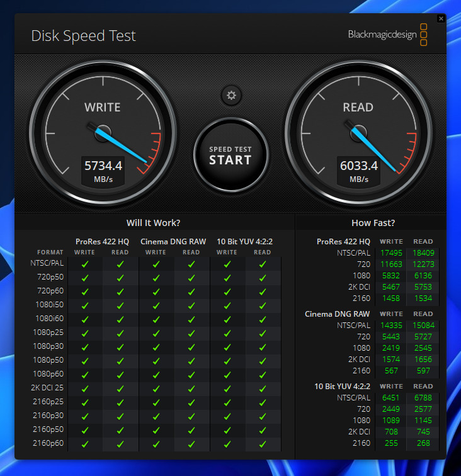Click the Read speedometer gauge
This screenshot has width=461, height=476.
358,133
